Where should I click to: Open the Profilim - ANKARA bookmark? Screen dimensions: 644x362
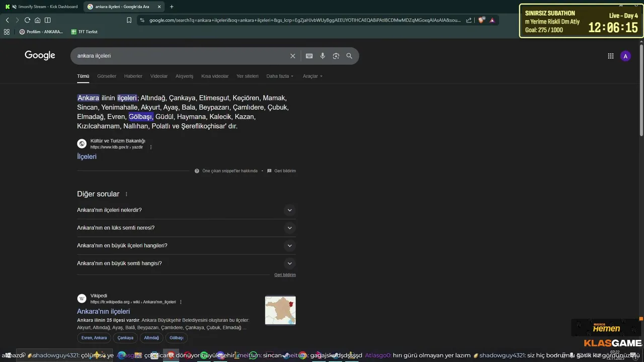tap(41, 32)
